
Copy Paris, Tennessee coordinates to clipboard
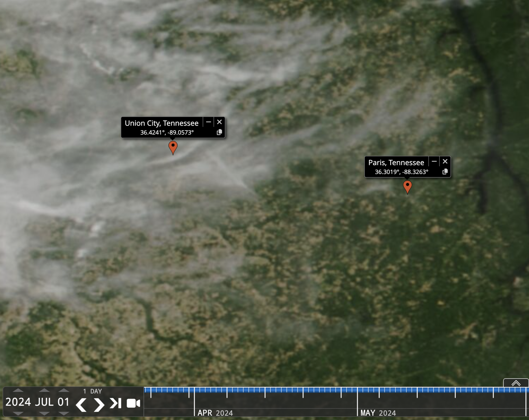coord(445,172)
